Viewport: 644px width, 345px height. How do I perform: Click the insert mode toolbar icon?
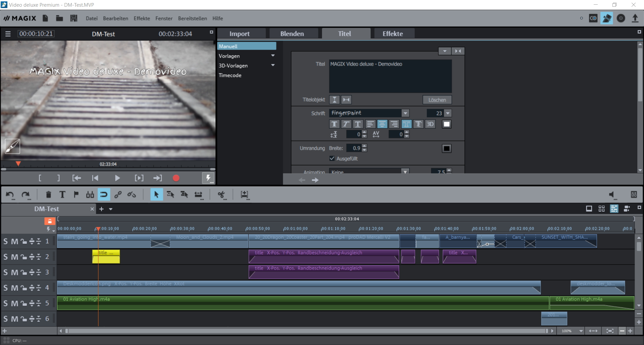point(245,195)
